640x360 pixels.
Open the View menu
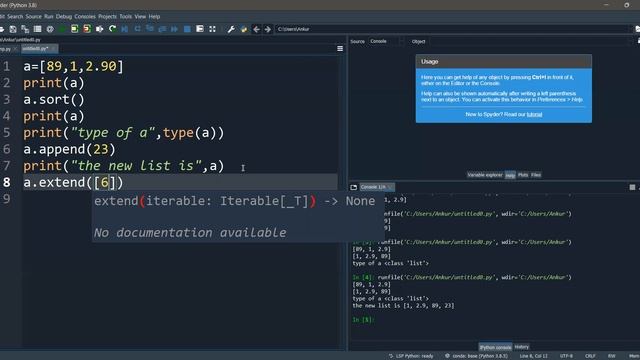[x=140, y=16]
